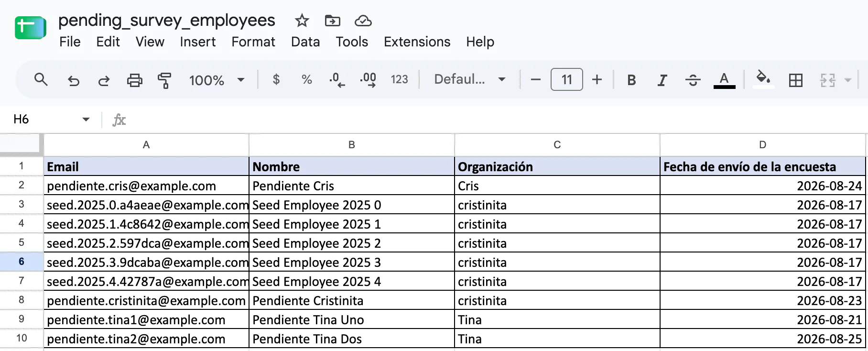Open the fill color paint bucket
This screenshot has width=868, height=351.
pos(763,79)
